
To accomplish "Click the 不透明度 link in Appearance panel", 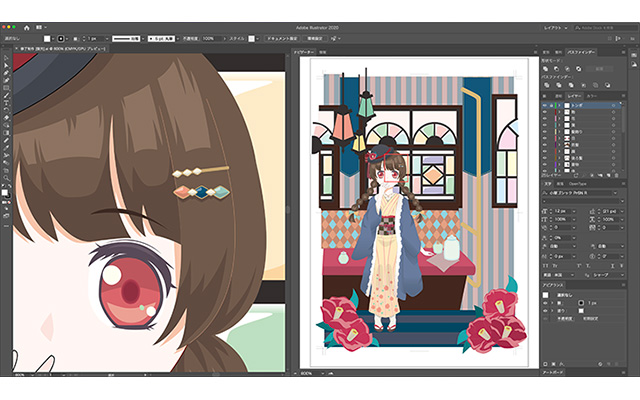I will tap(563, 318).
